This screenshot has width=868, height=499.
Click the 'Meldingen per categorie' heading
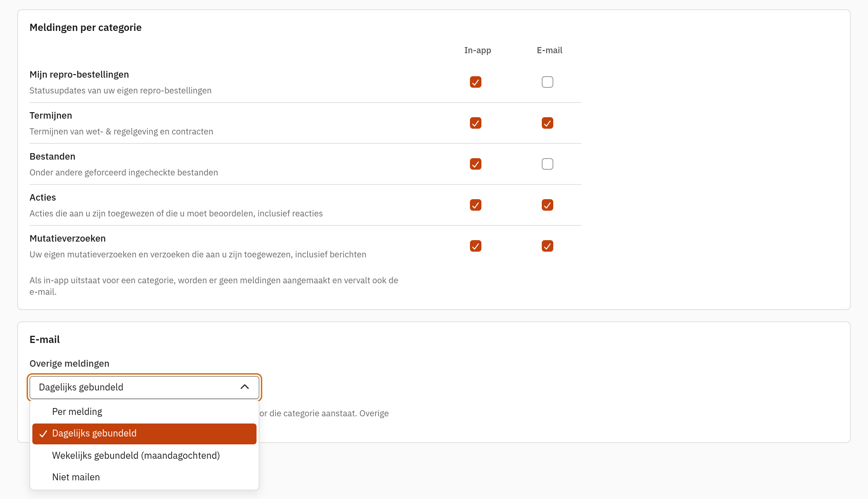click(x=86, y=27)
